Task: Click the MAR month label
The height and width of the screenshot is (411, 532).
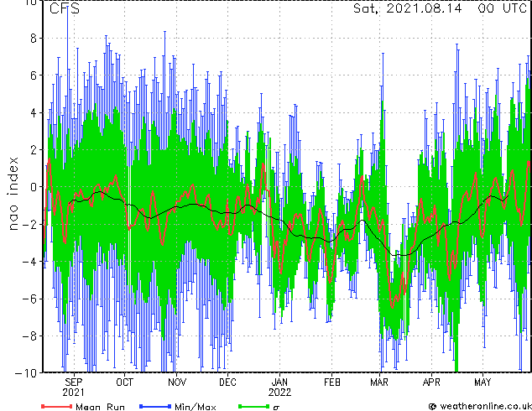Action: click(379, 382)
